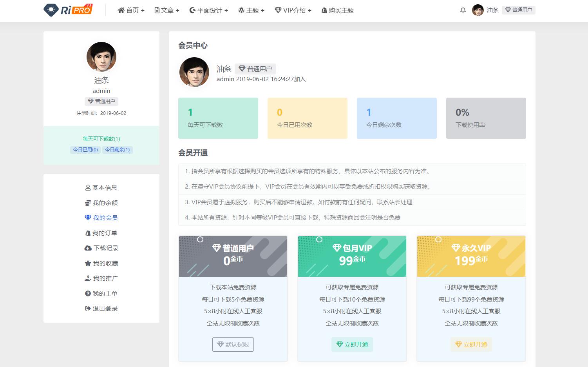Image resolution: width=588 pixels, height=367 pixels.
Task: Click 立即开通 button under 包月VIP
Action: [352, 344]
